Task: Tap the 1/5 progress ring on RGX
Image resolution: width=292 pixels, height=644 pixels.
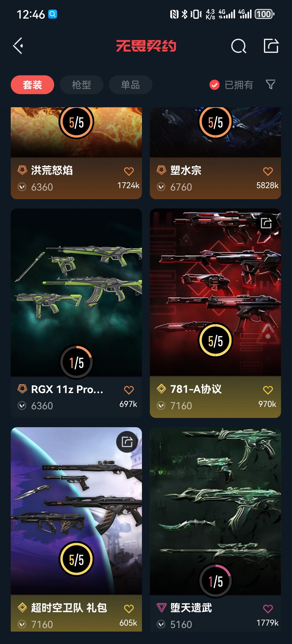Action: tap(76, 362)
